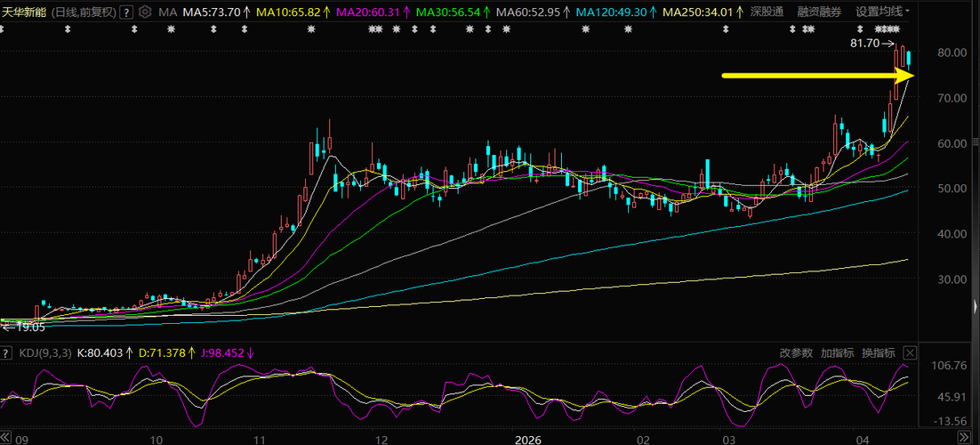Click the first event marker at top-left
Image resolution: width=980 pixels, height=445 pixels.
(3, 29)
